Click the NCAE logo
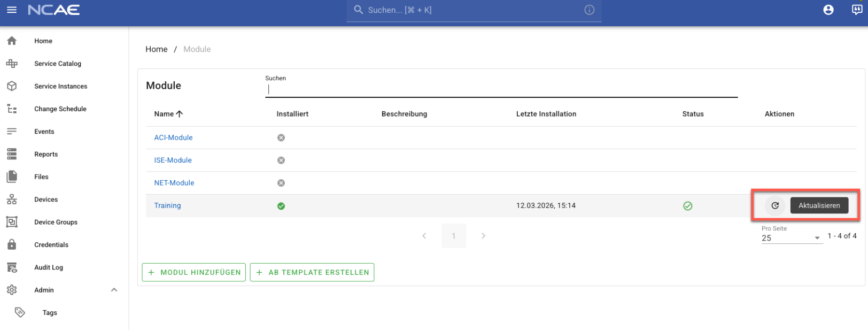 pos(54,10)
